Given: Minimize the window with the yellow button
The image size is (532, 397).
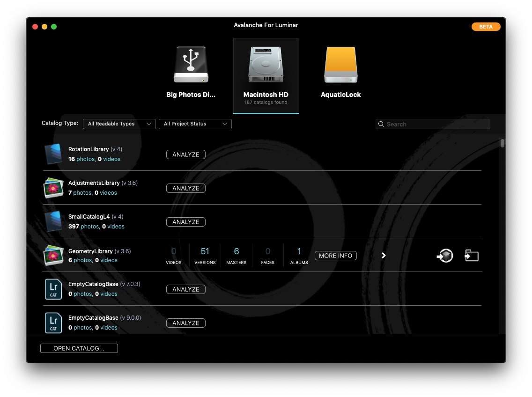Looking at the screenshot, I should click(x=44, y=27).
